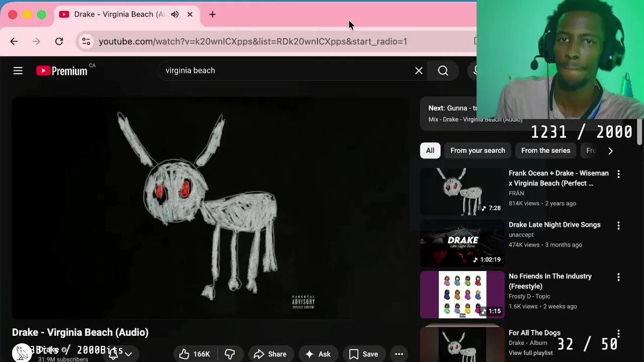The height and width of the screenshot is (362, 644).
Task: Save the video to a playlist
Action: [363, 354]
